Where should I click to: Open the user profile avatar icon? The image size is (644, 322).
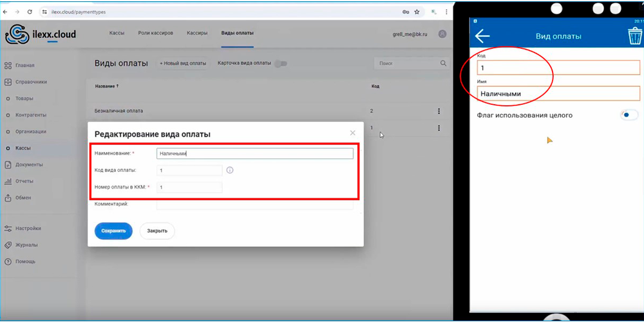coord(442,33)
